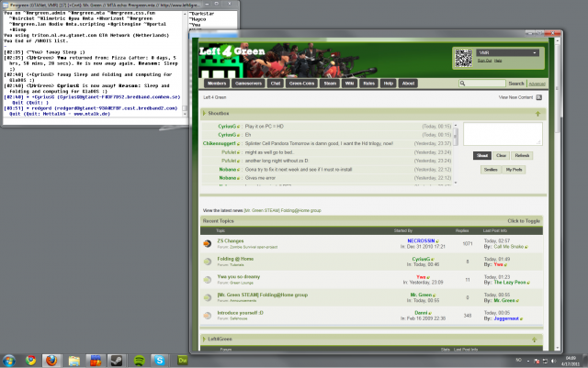
Task: Collapse the Left4Green category triangle
Action: 204,340
